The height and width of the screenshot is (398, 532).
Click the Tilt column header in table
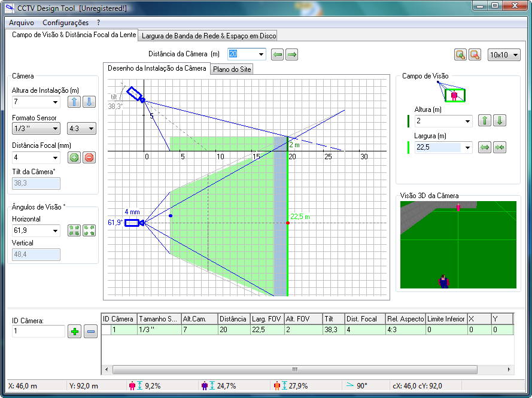pyautogui.click(x=332, y=319)
